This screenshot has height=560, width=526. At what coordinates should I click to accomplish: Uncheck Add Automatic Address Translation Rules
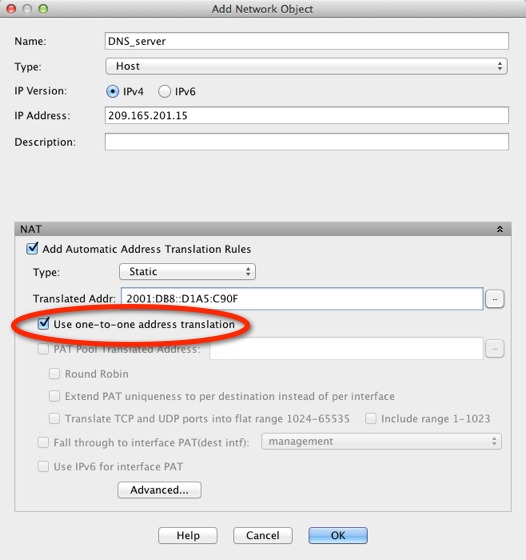[32, 249]
